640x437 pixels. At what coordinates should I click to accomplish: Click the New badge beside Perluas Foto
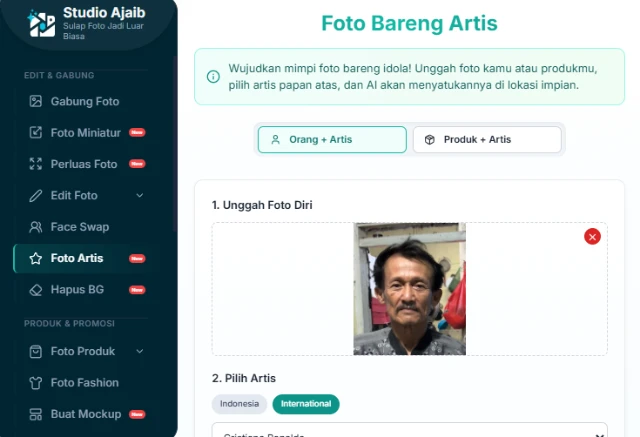point(137,164)
